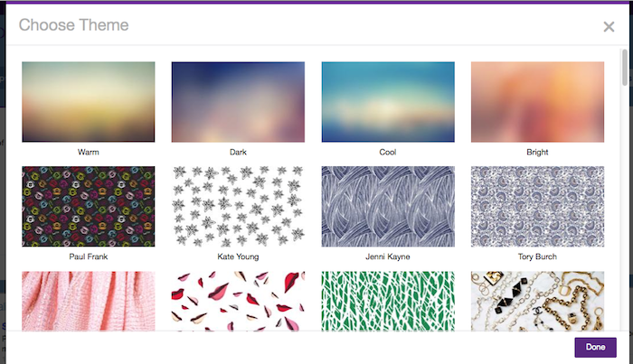This screenshot has height=364, width=633.
Task: Close the Choose Theme dialog
Action: [x=609, y=26]
